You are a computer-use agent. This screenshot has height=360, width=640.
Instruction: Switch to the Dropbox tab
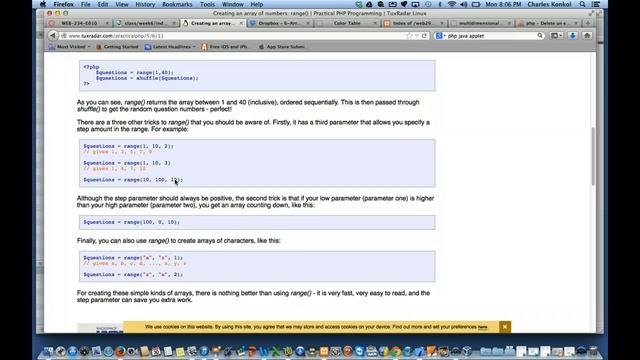pyautogui.click(x=279, y=23)
